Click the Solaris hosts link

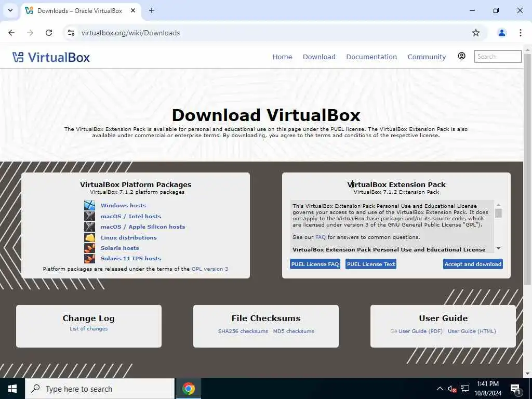(x=120, y=248)
